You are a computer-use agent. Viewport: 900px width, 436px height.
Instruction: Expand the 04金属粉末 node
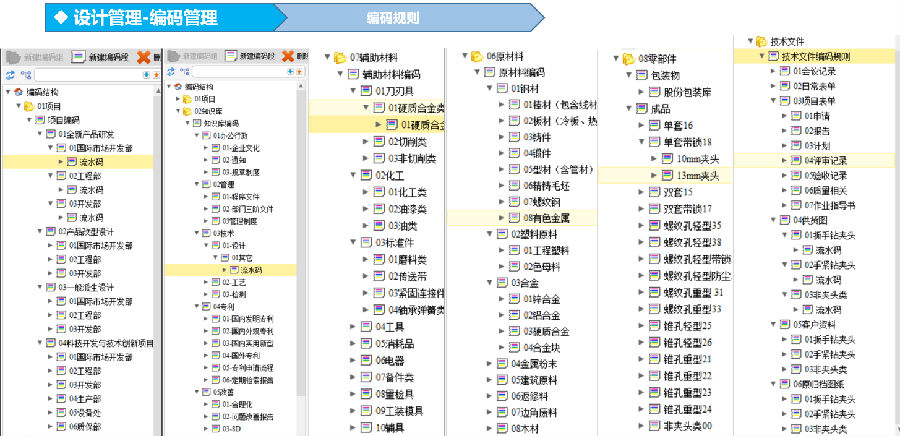[x=490, y=364]
